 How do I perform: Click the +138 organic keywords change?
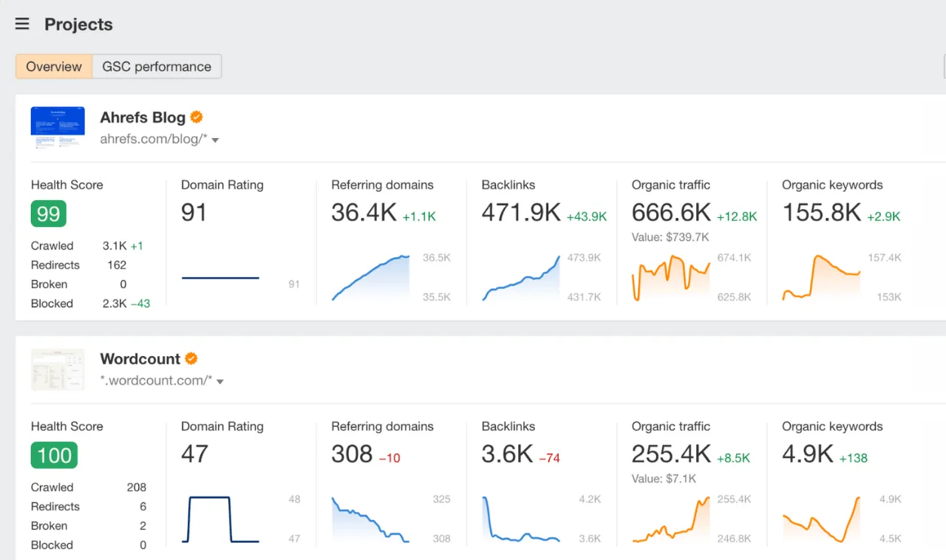[854, 458]
